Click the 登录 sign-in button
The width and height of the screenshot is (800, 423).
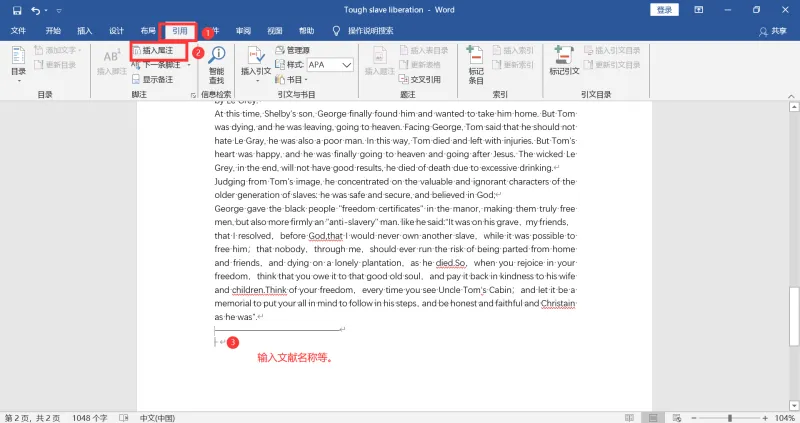point(664,10)
